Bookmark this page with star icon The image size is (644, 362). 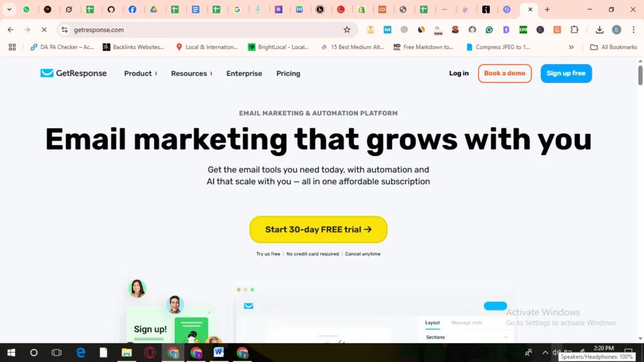tap(347, 30)
